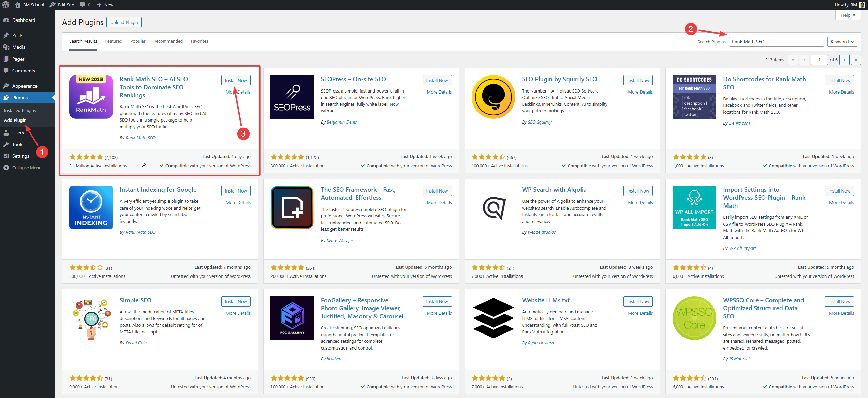View More Details for Website LLMs.txt
Image resolution: width=868 pixels, height=398 pixels.
coord(641,313)
